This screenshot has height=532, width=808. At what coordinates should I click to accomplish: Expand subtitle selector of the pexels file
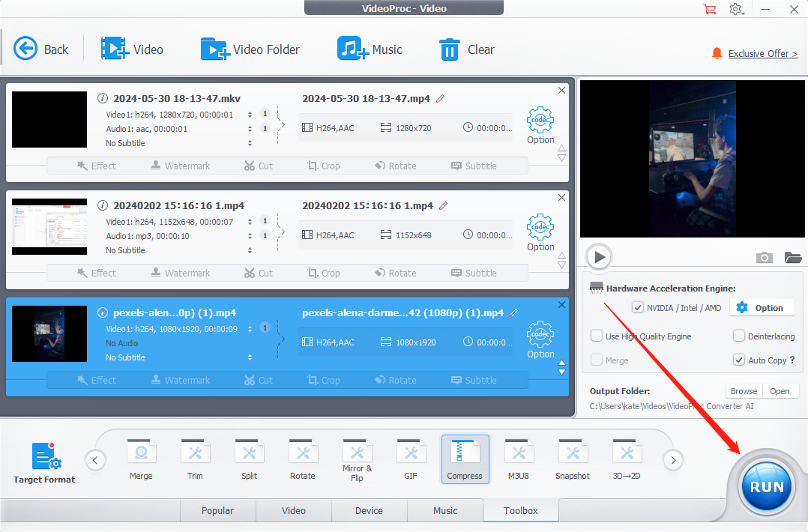tap(250, 357)
